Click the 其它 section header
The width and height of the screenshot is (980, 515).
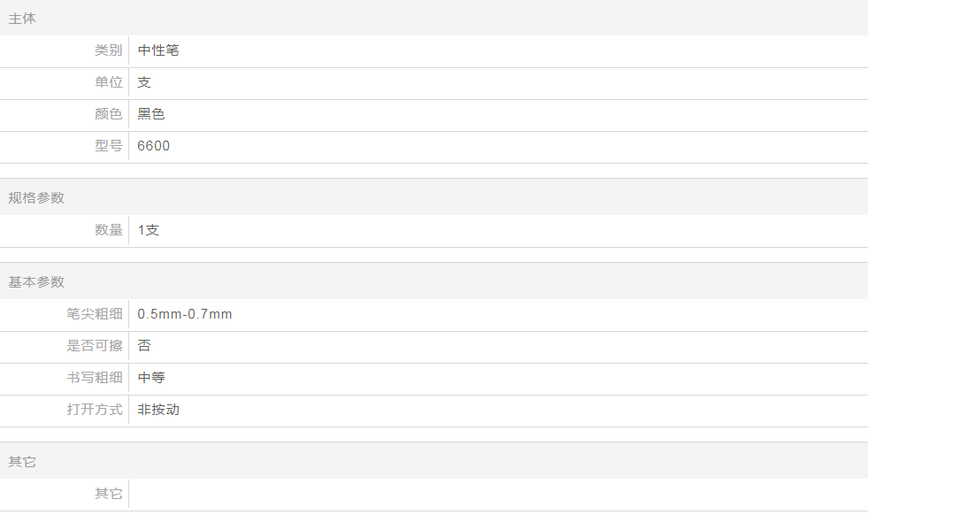(22, 462)
